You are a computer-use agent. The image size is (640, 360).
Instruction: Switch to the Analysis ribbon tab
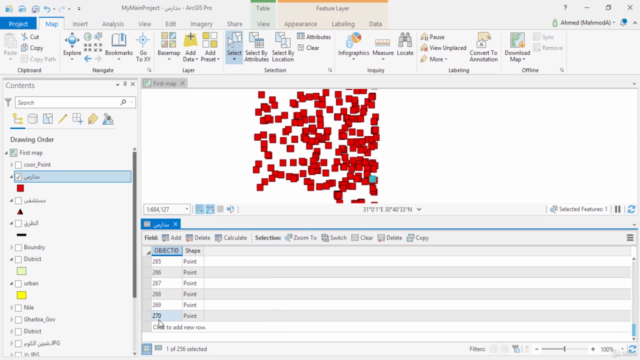(x=113, y=24)
